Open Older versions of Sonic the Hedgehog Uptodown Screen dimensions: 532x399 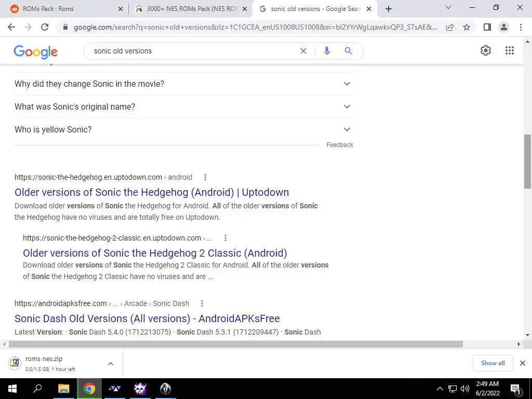tap(152, 192)
